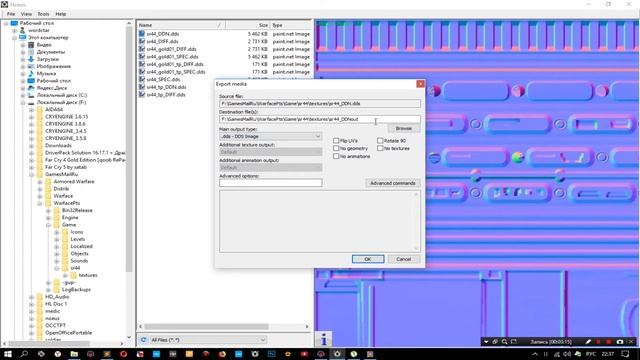Select Локальный диск (C:) drive icon
The image size is (640, 360).
click(x=31, y=95)
